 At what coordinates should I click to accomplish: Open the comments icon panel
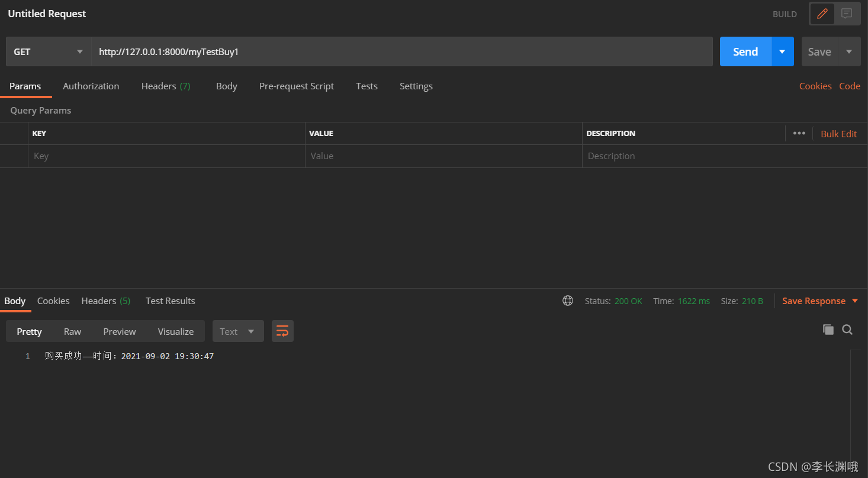point(847,14)
